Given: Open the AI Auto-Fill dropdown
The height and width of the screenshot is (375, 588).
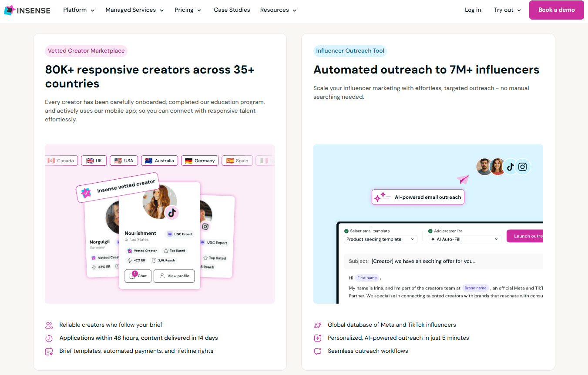Looking at the screenshot, I should tap(464, 239).
